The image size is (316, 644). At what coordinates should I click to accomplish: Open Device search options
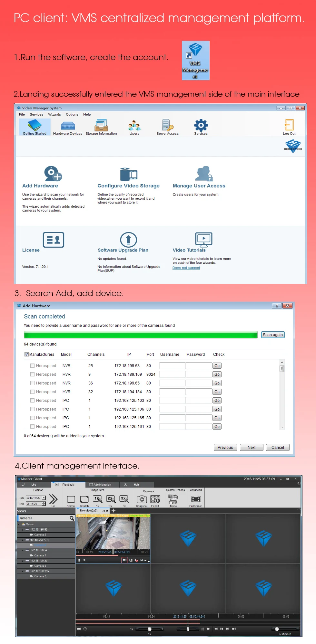coord(173,499)
